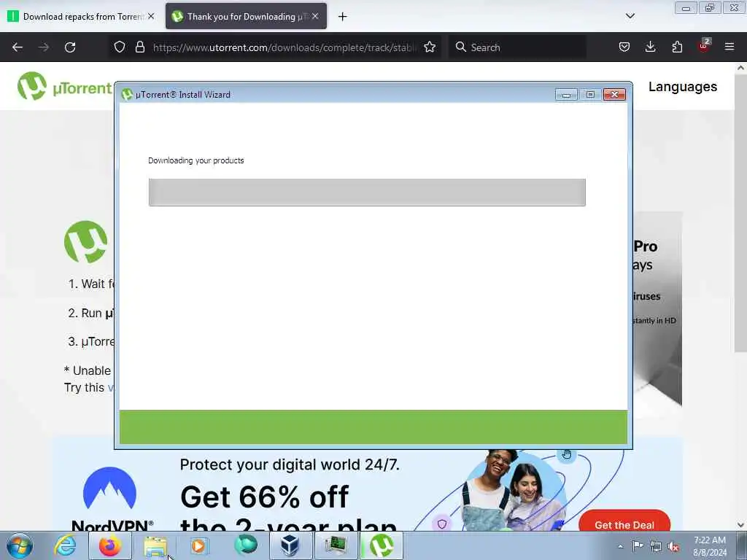Open the extensions puzzle-piece icon
747x560 pixels.
pos(677,47)
